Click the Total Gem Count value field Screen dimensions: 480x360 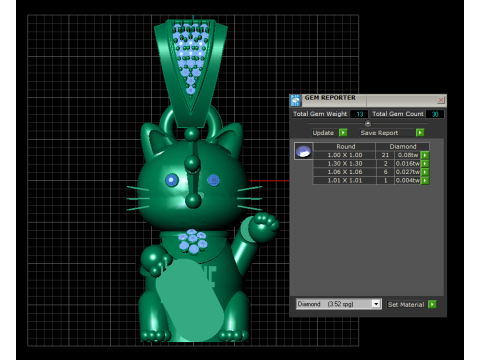[435, 114]
